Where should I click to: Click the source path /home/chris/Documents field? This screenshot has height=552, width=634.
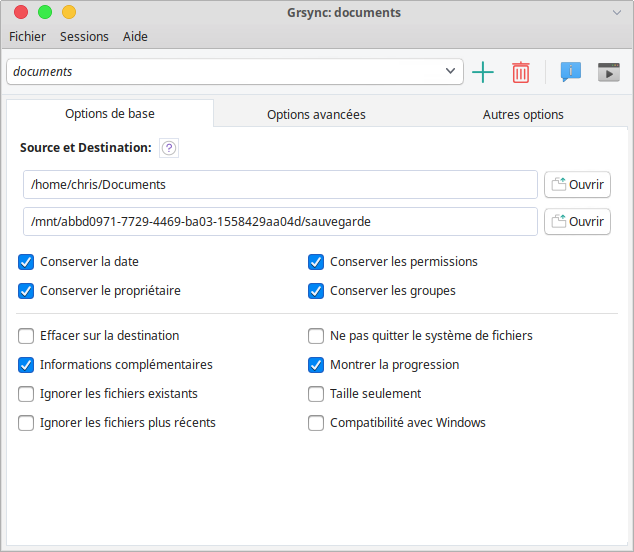[280, 185]
